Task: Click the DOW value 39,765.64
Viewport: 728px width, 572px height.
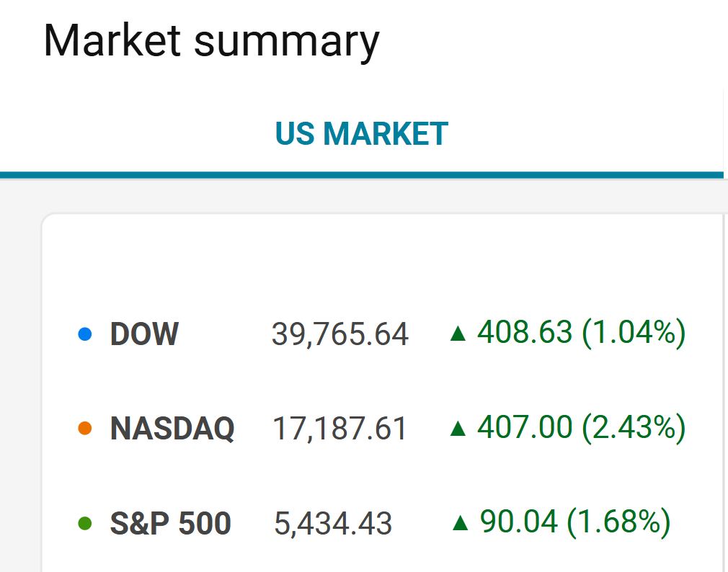Action: click(339, 334)
